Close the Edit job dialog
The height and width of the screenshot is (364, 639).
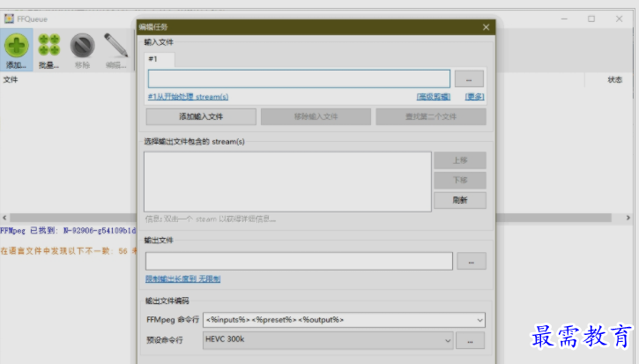pos(486,27)
